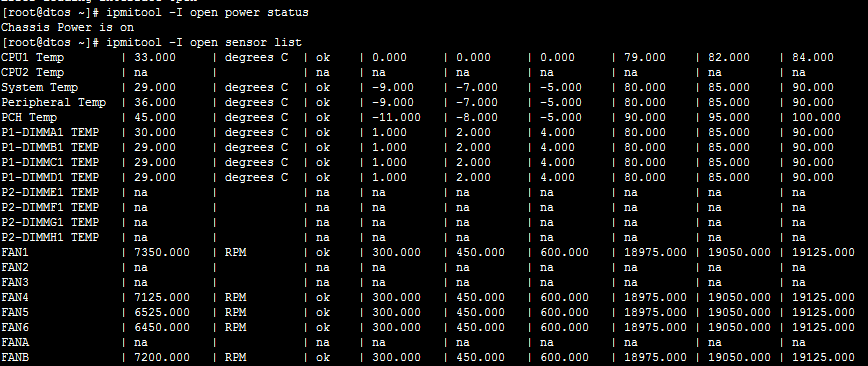
Task: Click the 600.000 threshold in FAN1 row
Action: point(565,252)
